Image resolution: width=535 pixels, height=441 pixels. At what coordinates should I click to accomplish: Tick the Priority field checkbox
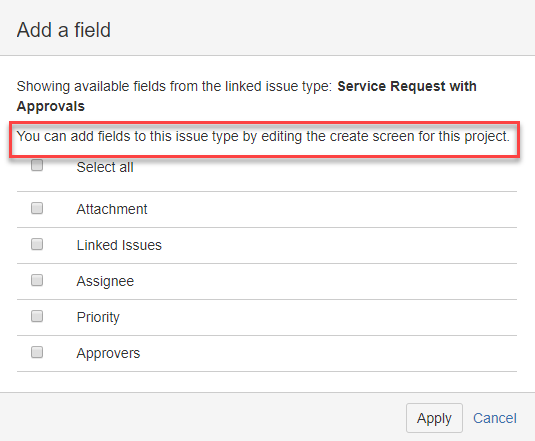[37, 316]
